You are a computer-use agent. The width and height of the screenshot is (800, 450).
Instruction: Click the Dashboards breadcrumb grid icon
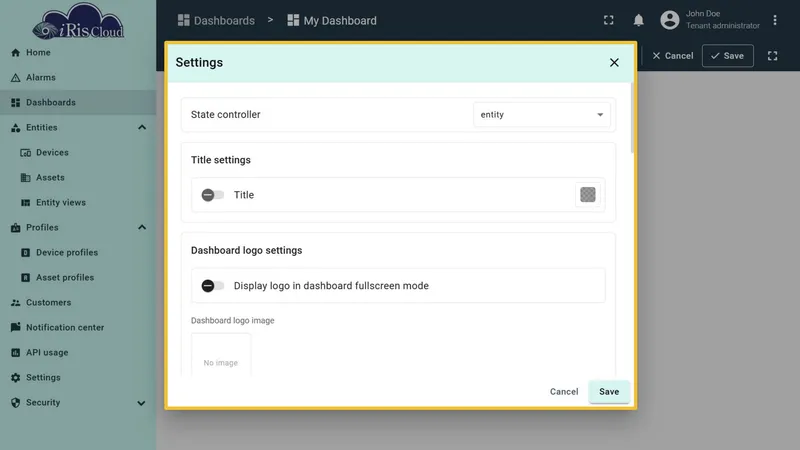pyautogui.click(x=183, y=20)
